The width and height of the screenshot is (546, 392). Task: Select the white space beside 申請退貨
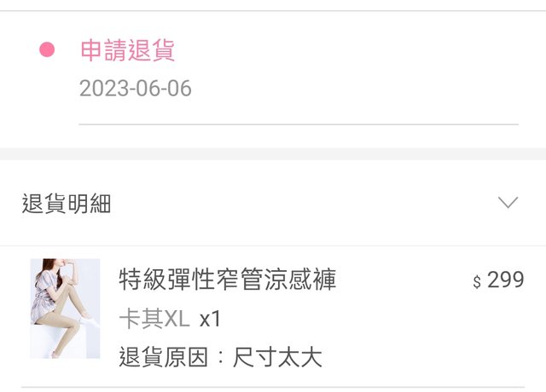click(x=348, y=50)
